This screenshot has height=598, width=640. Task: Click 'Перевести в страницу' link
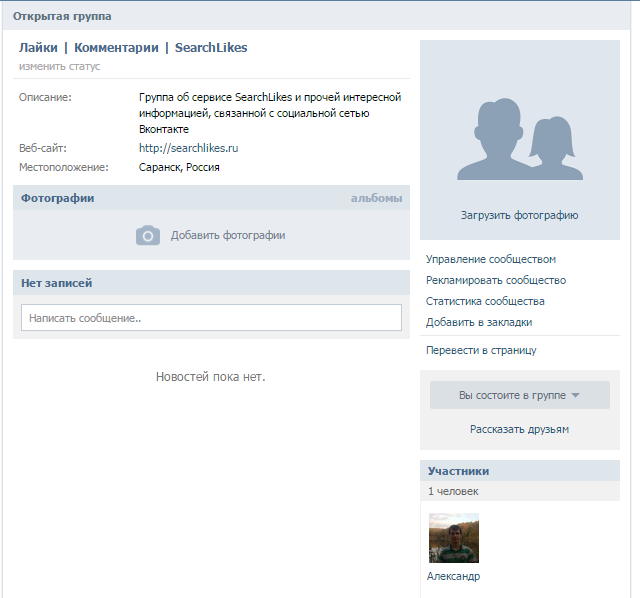pos(481,350)
